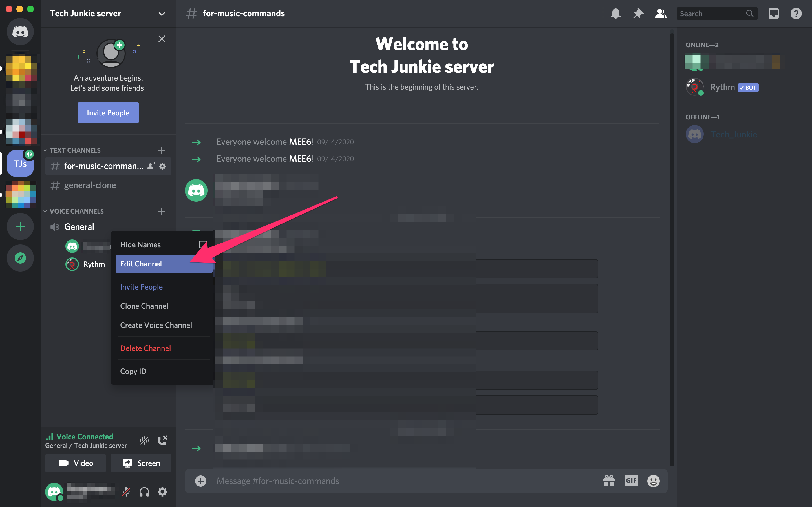Click the GIF button in message bar
This screenshot has width=812, height=507.
click(630, 480)
